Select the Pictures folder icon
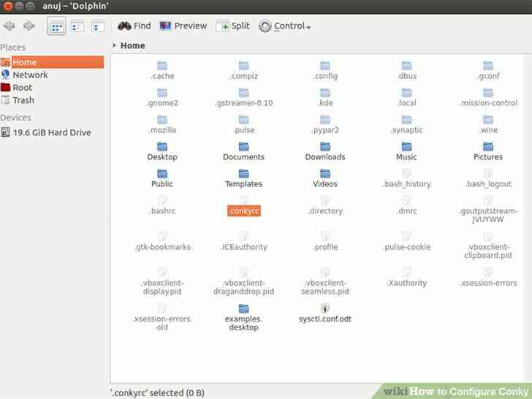Screen dimensions: 532x399 (x=488, y=147)
